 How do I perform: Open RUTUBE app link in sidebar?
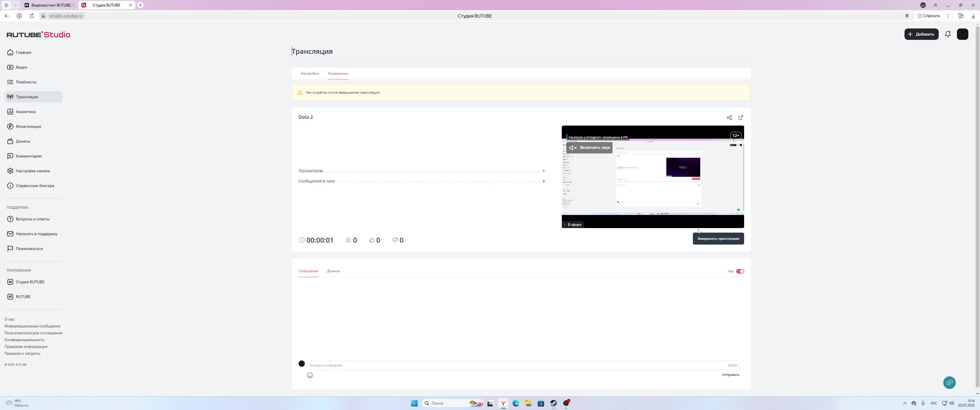point(34,297)
